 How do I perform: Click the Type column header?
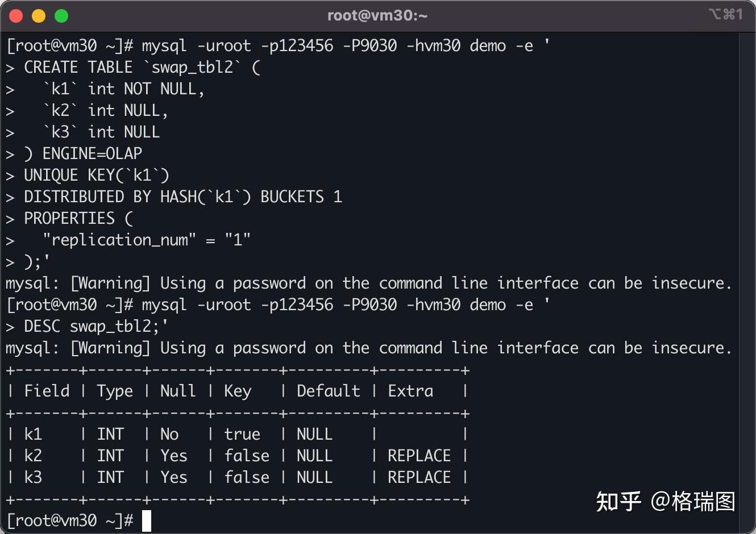(115, 391)
